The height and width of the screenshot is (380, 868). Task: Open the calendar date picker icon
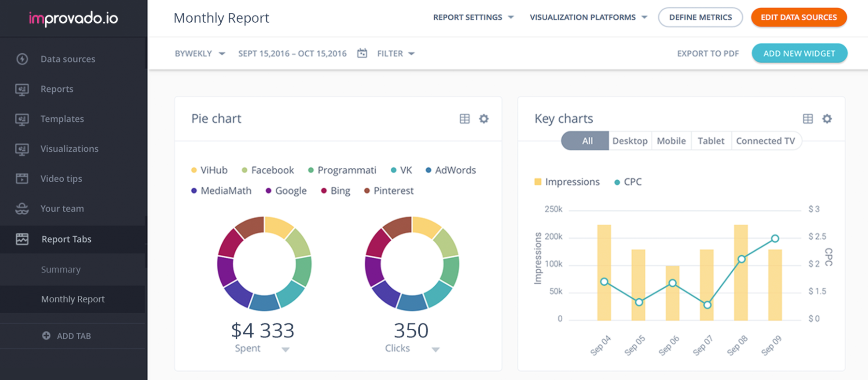pyautogui.click(x=362, y=53)
